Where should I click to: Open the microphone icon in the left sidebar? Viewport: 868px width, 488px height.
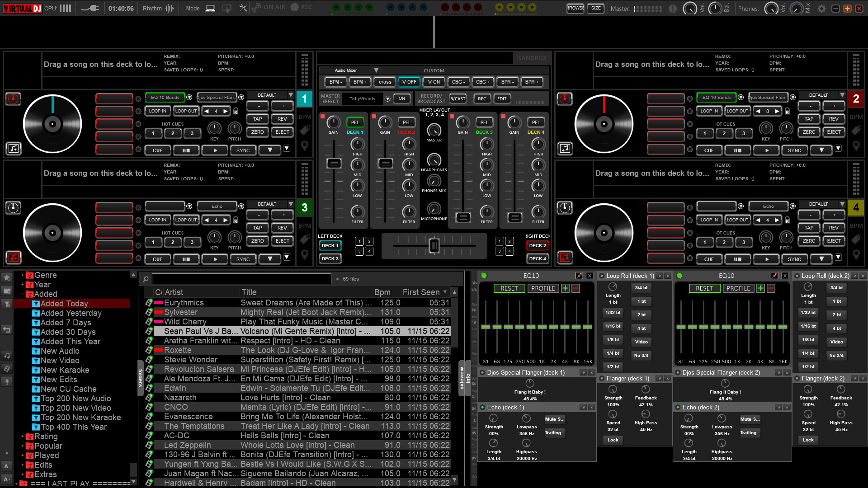7,382
